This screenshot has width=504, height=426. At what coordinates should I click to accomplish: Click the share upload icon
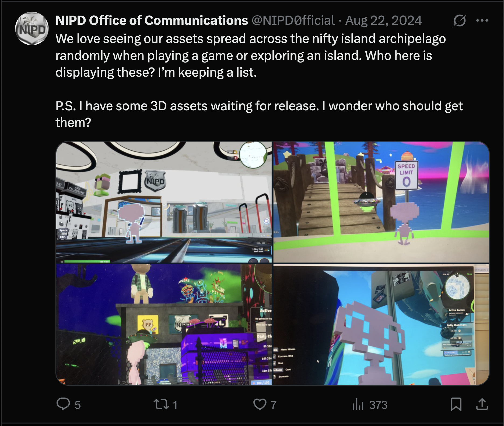[482, 404]
